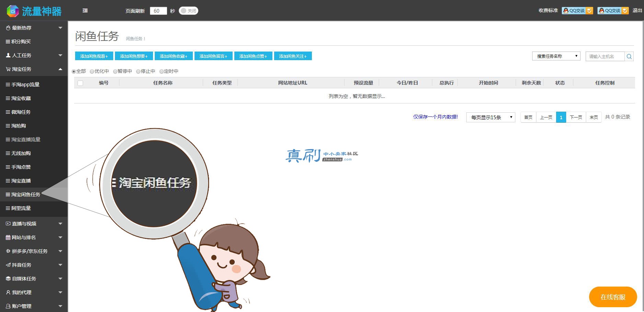Screen dimensions: 644x312
Task: Click the account icon beside 账户管理
Action: point(8,306)
